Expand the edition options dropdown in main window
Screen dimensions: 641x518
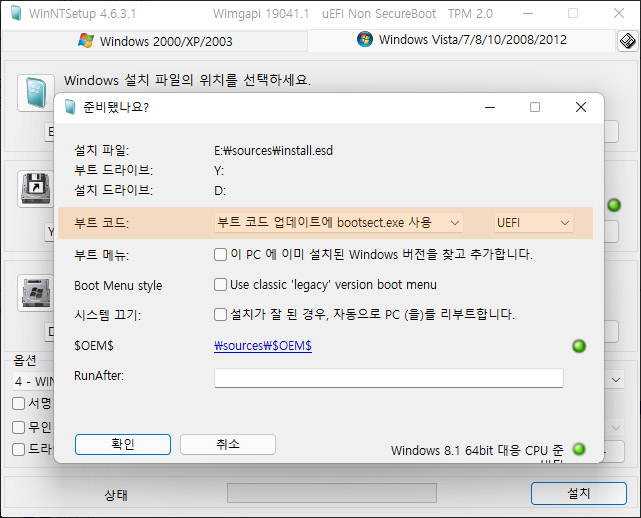[616, 380]
